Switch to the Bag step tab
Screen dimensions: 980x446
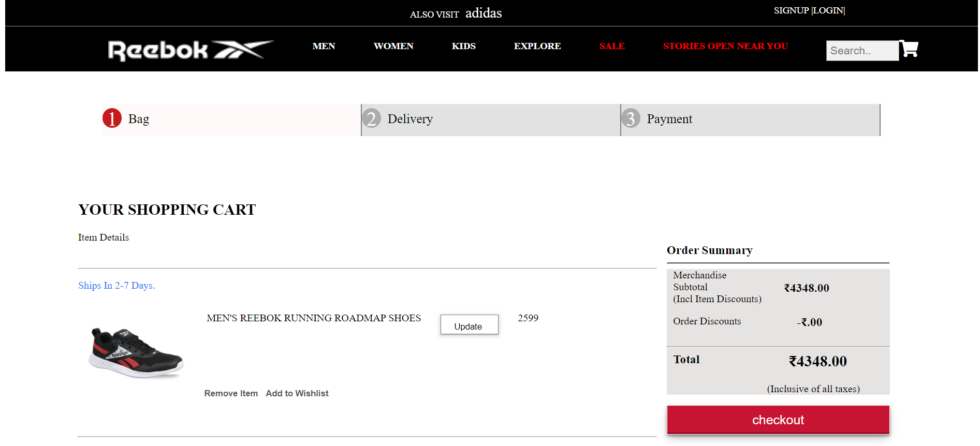tap(231, 120)
